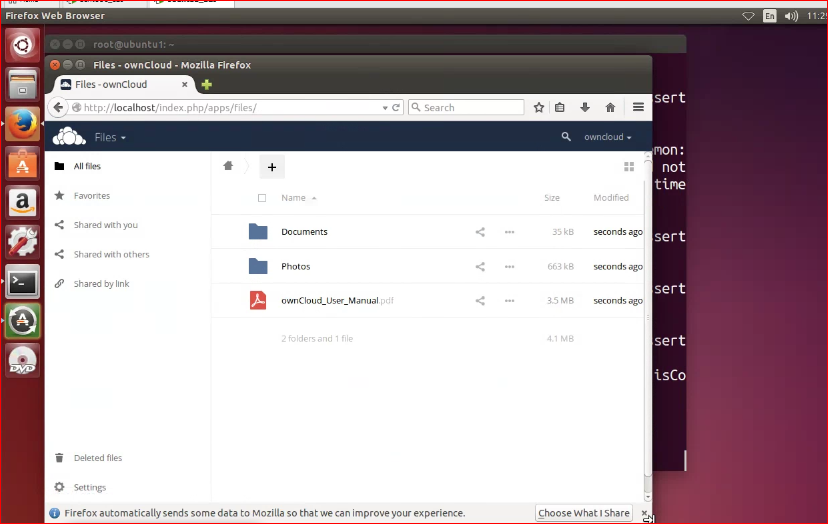
Task: Share the Documents folder
Action: [480, 232]
